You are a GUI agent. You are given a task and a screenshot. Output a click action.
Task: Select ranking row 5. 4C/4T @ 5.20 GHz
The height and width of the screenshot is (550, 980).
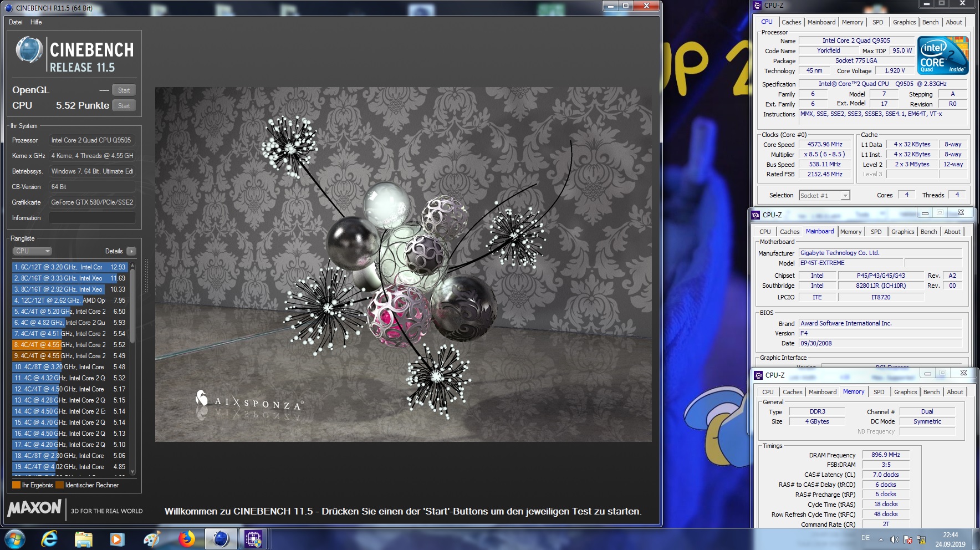70,312
